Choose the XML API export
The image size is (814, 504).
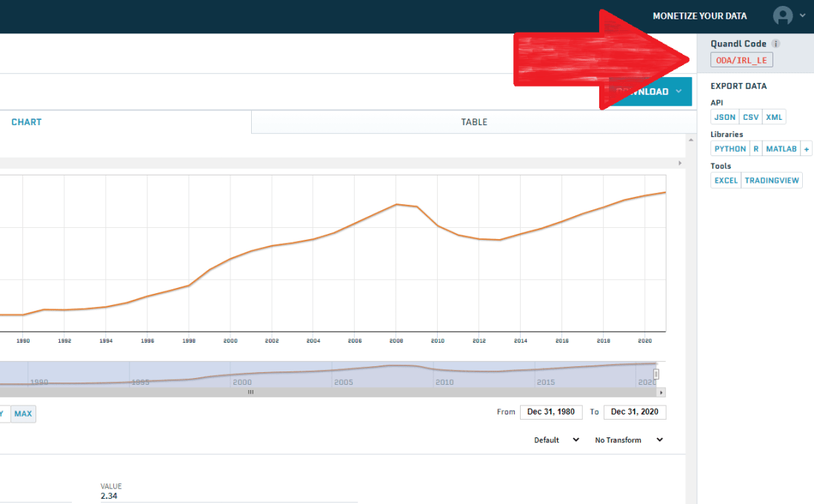[x=774, y=117]
